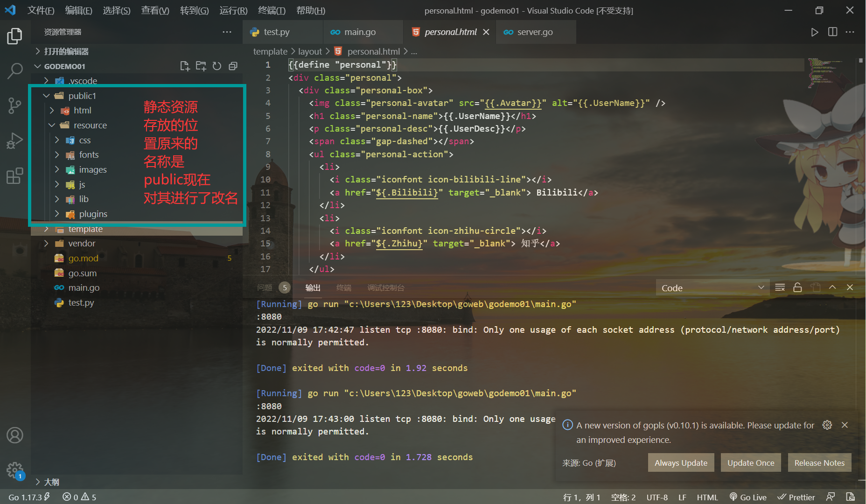Refresh the explorer file tree

point(217,66)
